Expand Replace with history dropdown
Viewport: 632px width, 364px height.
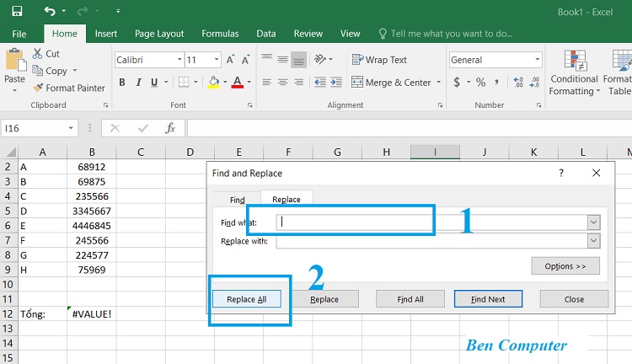coord(594,241)
